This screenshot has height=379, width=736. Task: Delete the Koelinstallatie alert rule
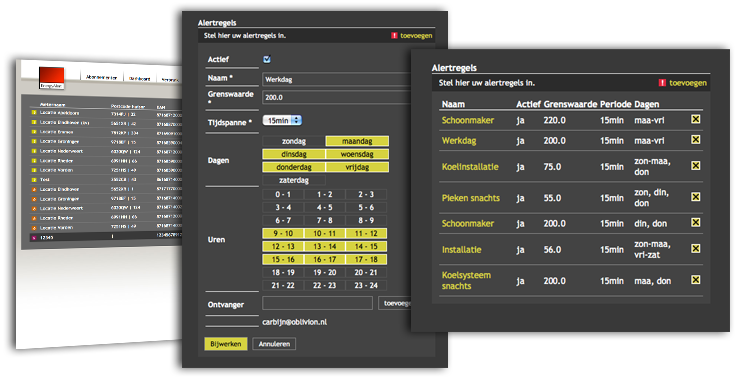[696, 166]
